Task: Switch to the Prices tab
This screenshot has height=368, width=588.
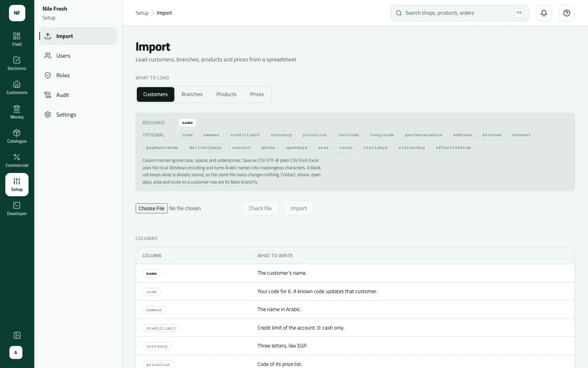Action: click(x=257, y=94)
